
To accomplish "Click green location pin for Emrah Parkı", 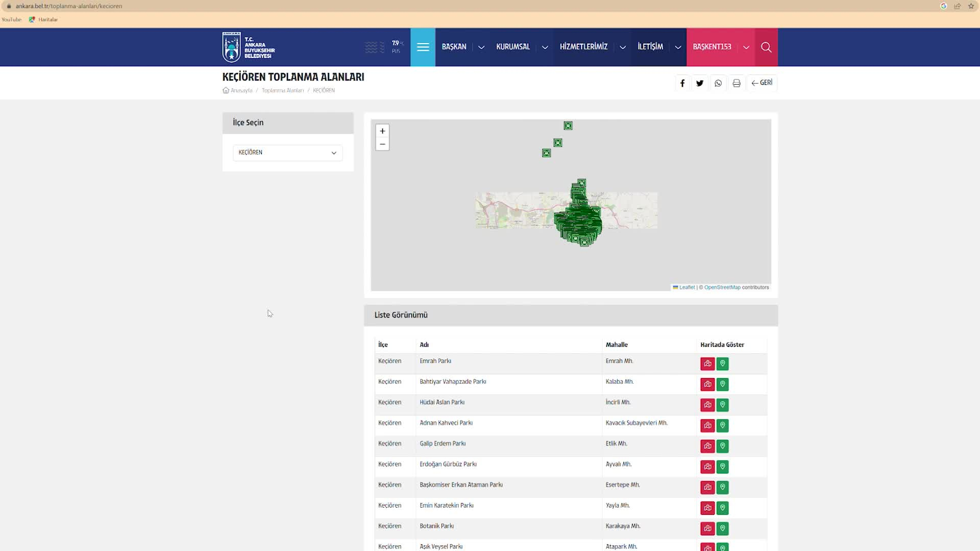I will [x=722, y=364].
